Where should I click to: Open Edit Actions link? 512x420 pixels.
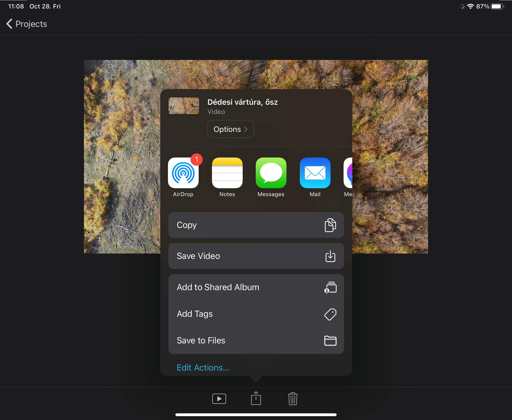pyautogui.click(x=203, y=367)
